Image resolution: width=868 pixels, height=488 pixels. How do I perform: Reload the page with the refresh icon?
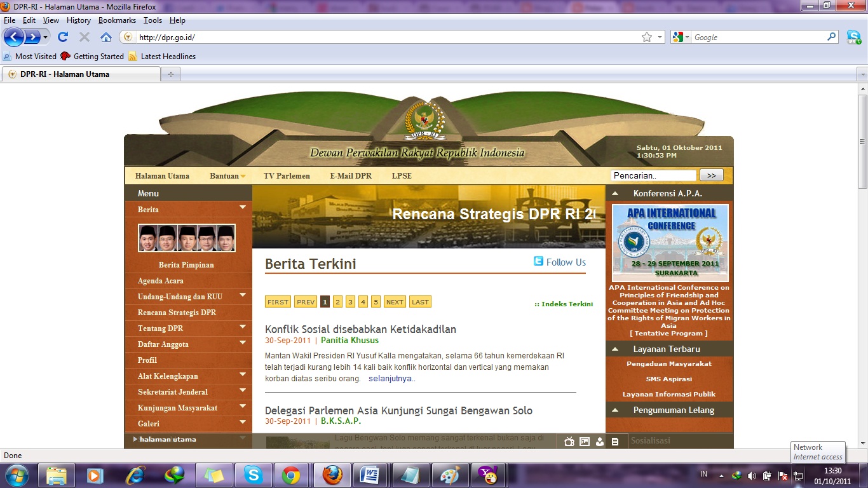click(63, 37)
